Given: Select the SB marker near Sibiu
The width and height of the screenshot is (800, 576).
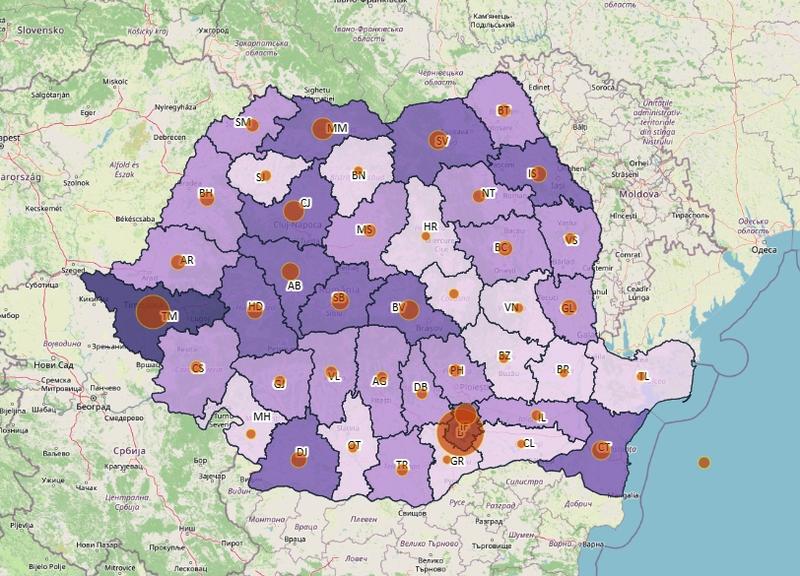Looking at the screenshot, I should click(x=339, y=299).
